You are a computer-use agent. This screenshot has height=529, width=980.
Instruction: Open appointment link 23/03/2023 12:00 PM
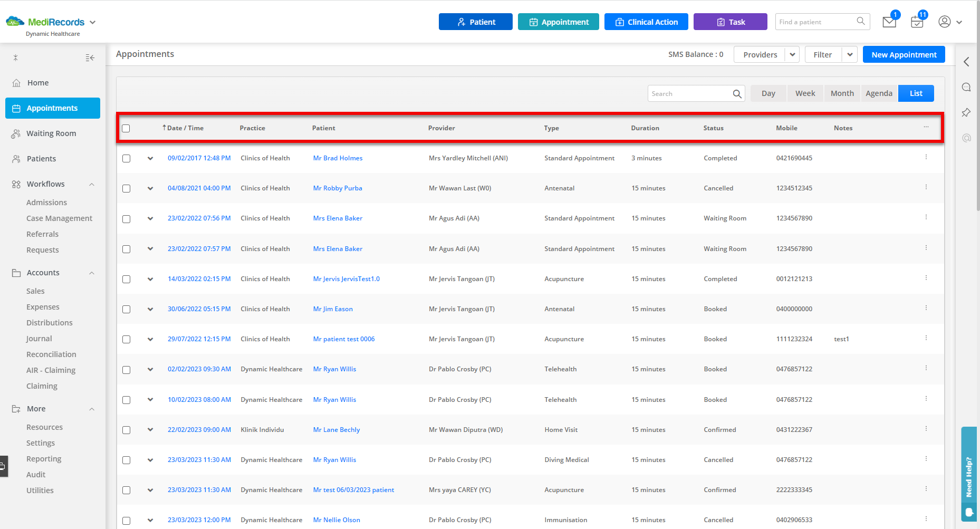click(x=199, y=520)
